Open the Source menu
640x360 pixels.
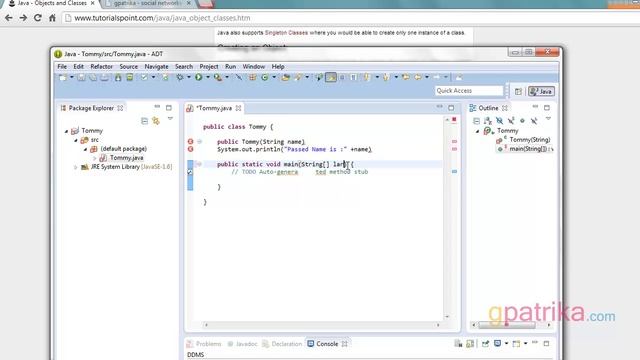tap(129, 67)
